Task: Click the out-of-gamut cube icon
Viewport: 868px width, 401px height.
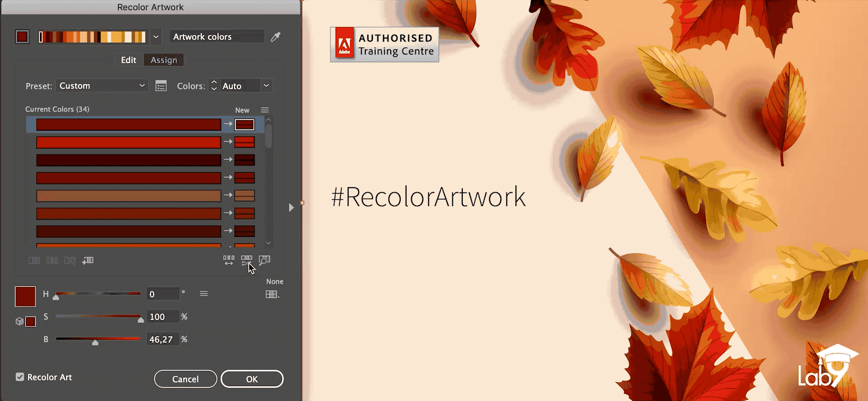Action: pos(19,321)
